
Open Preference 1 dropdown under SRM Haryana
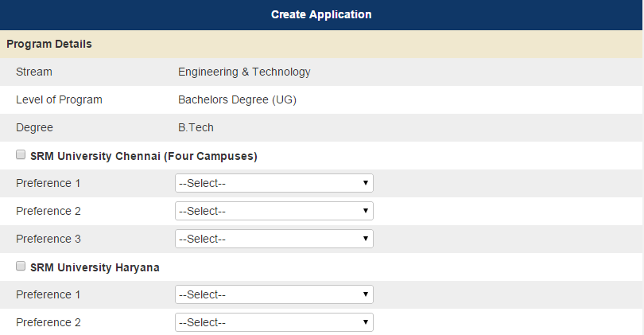click(274, 294)
